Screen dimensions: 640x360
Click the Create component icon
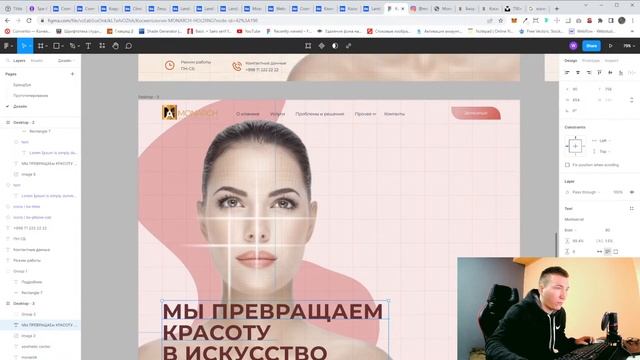322,46
